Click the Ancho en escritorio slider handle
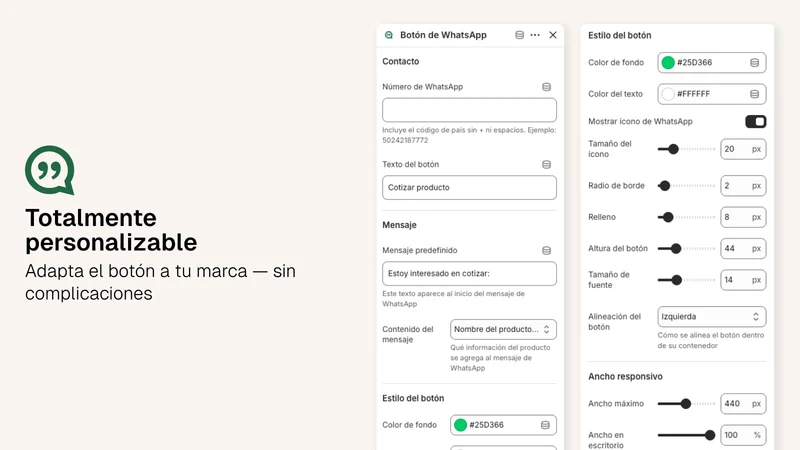 (x=710, y=435)
